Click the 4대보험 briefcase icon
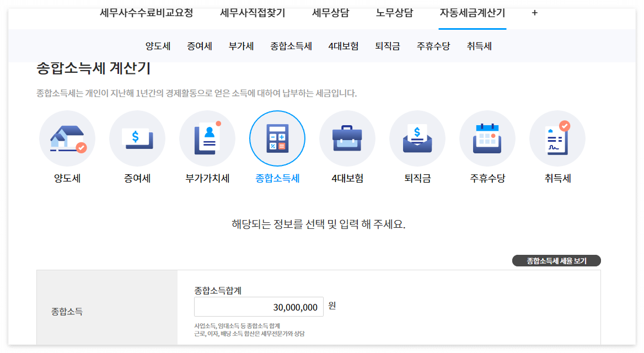The height and width of the screenshot is (353, 644). click(347, 138)
